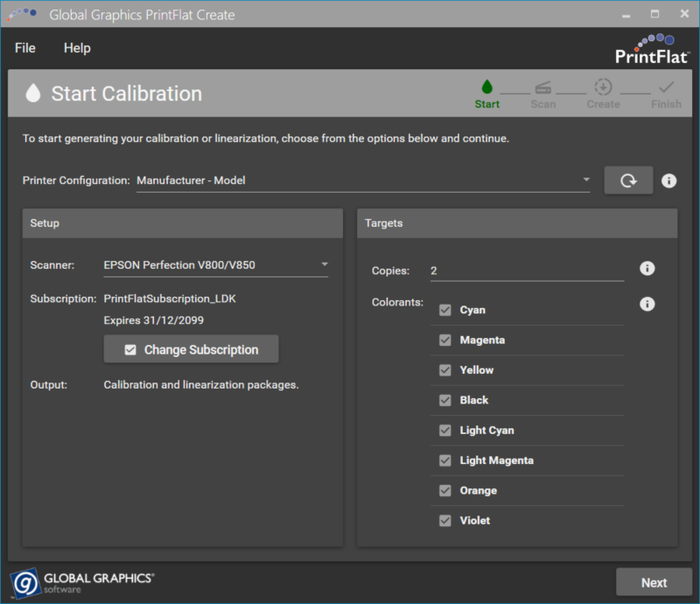
Task: Click the info icon next to Colorants
Action: point(647,304)
